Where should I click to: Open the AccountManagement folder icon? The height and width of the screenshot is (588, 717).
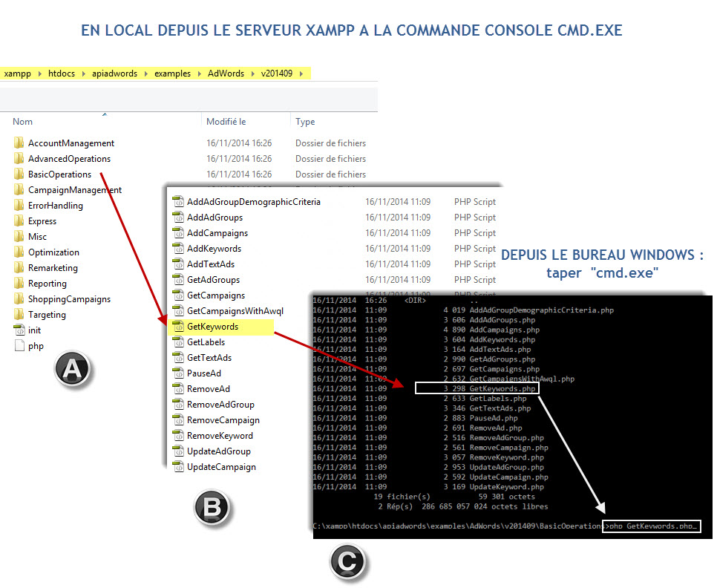19,143
